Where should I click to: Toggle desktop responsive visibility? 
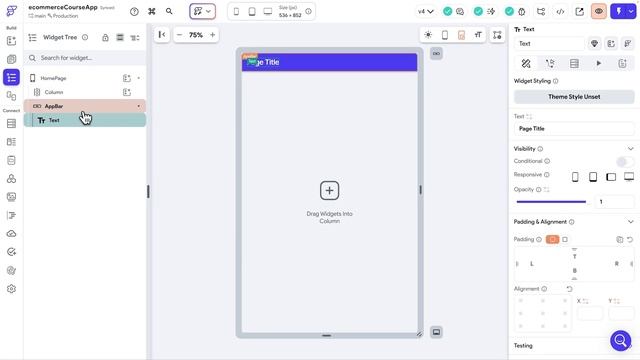coord(629,177)
